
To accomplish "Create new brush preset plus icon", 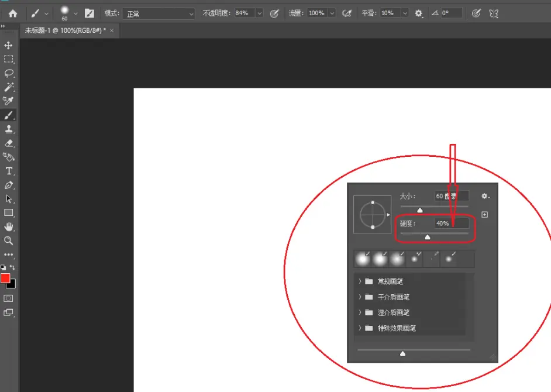I will (x=484, y=215).
